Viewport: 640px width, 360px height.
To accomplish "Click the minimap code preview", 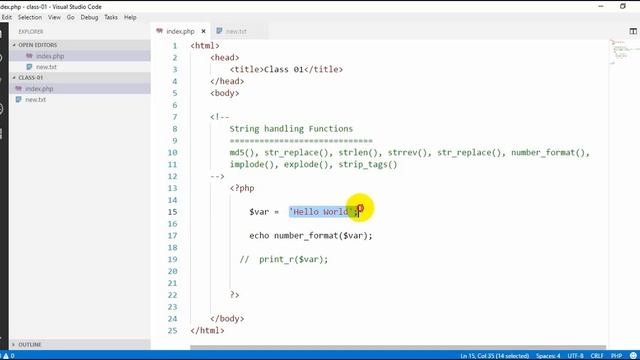I will 623,51.
